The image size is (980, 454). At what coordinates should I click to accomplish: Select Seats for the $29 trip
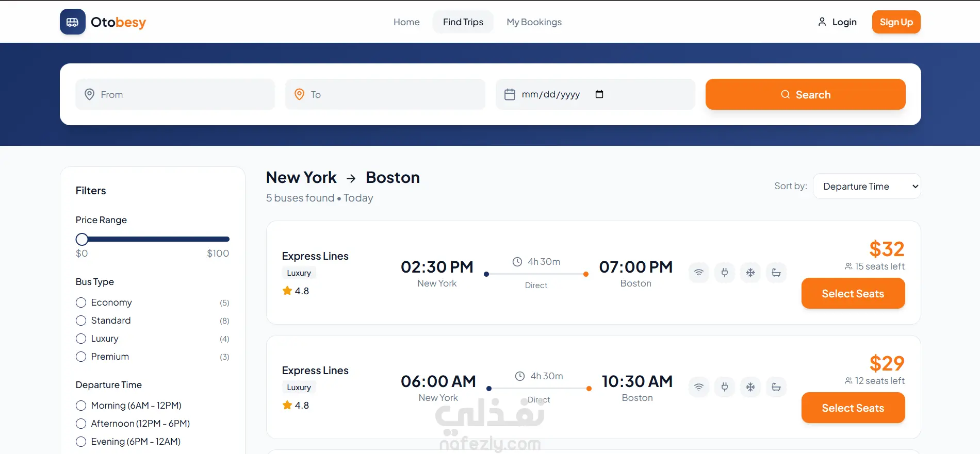coord(853,408)
